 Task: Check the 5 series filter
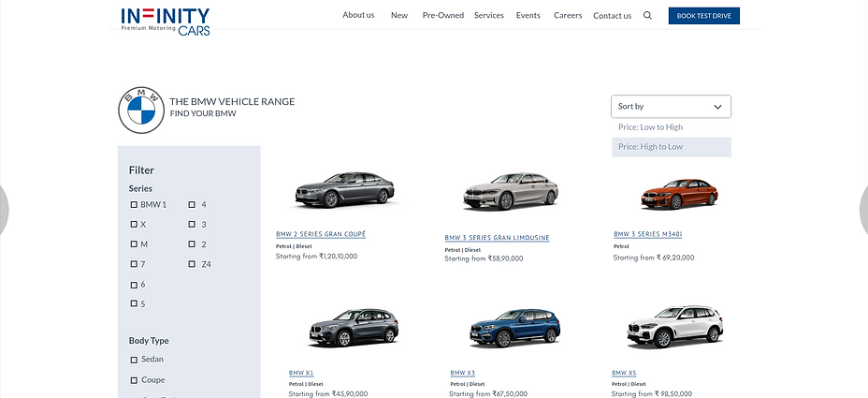pyautogui.click(x=134, y=303)
